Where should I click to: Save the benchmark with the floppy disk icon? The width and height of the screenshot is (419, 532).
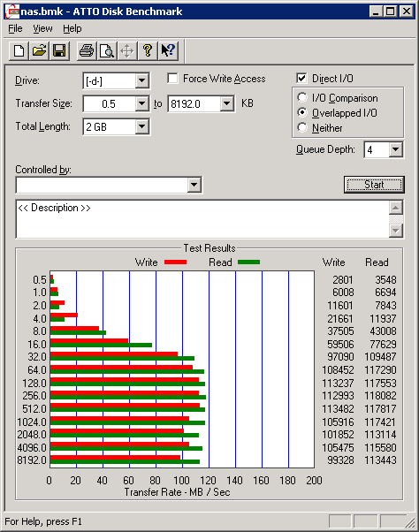coord(59,51)
